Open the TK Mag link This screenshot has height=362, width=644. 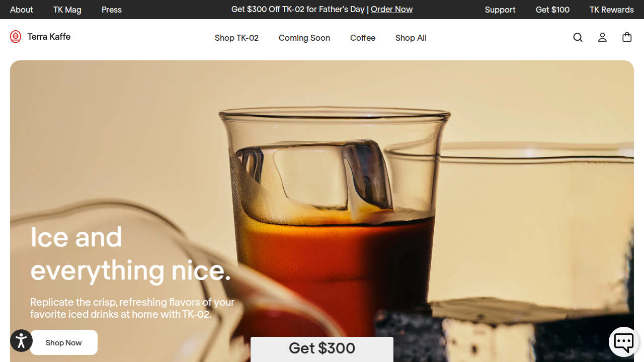tap(67, 10)
